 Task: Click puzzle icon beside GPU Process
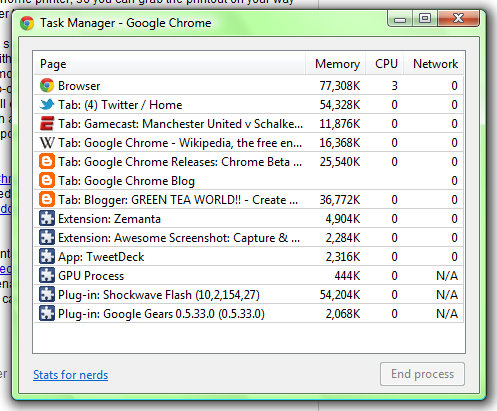pyautogui.click(x=47, y=276)
